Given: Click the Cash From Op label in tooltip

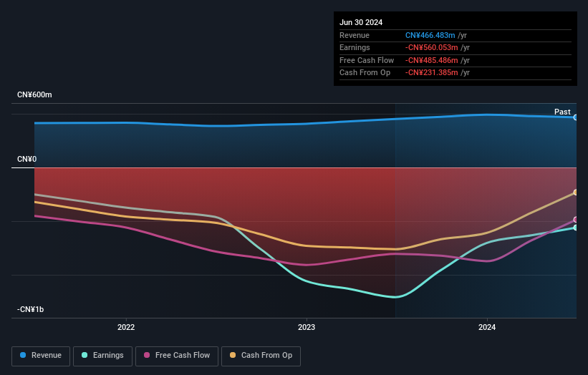Looking at the screenshot, I should [x=365, y=73].
